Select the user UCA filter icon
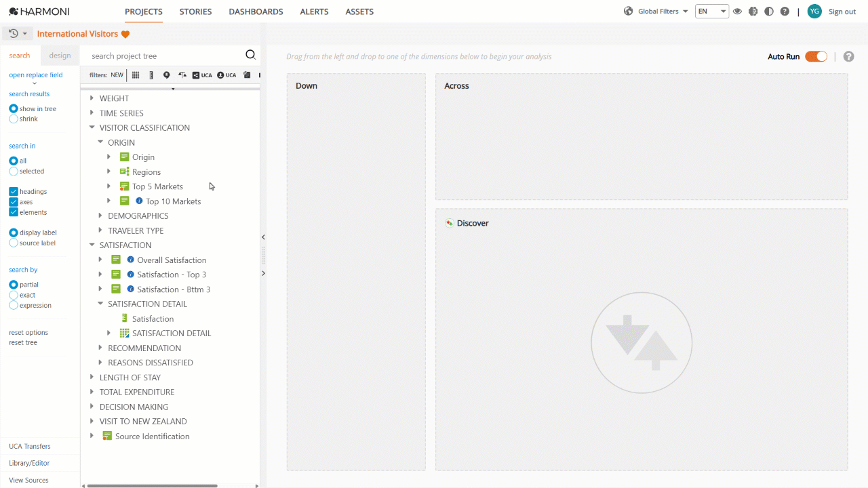Image resolution: width=868 pixels, height=488 pixels. 226,75
